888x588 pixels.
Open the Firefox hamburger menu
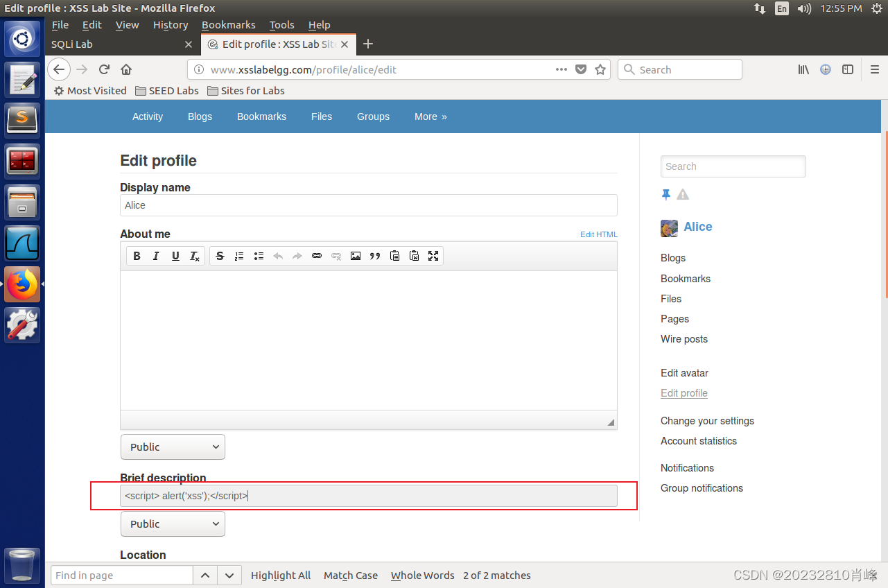click(x=875, y=69)
